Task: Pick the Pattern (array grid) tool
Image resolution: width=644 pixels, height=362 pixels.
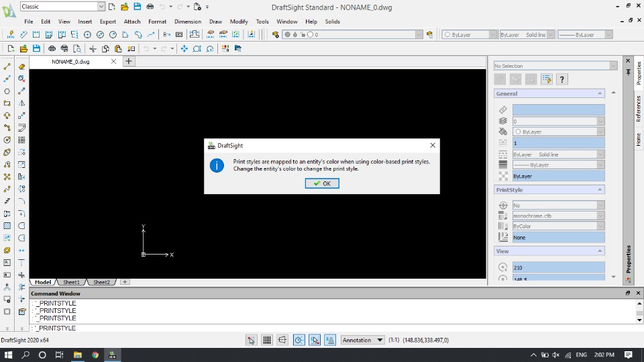Action: click(21, 140)
